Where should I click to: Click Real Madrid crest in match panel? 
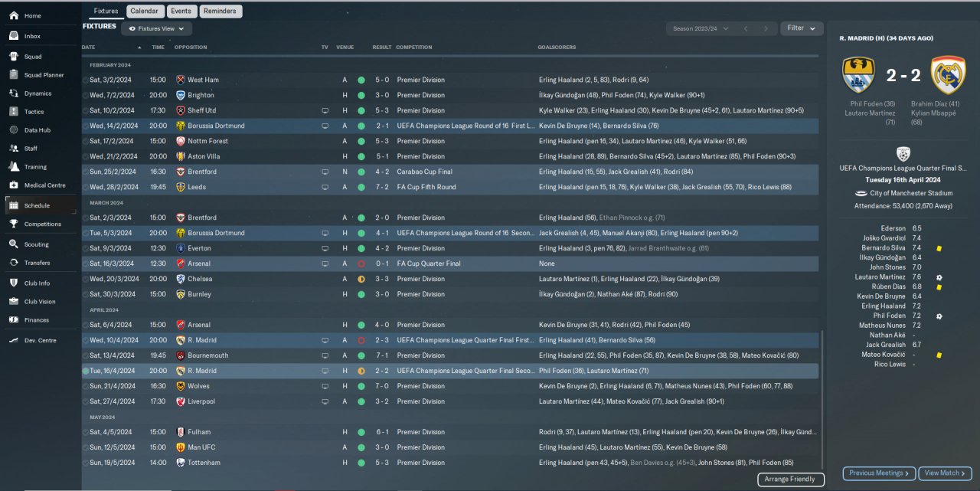(948, 75)
